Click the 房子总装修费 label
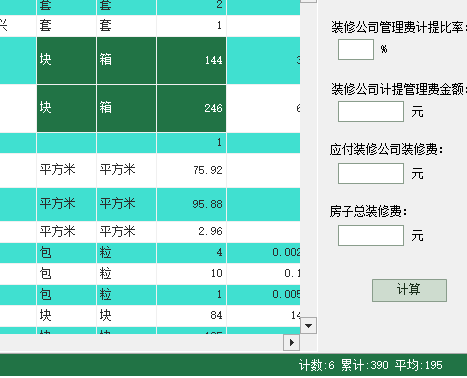This screenshot has height=378, width=467. pos(368,211)
